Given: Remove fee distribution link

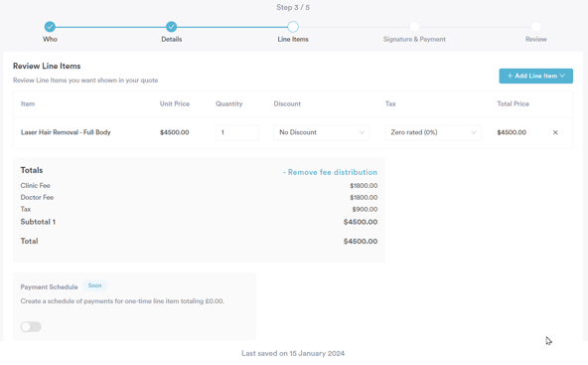Looking at the screenshot, I should (x=330, y=172).
